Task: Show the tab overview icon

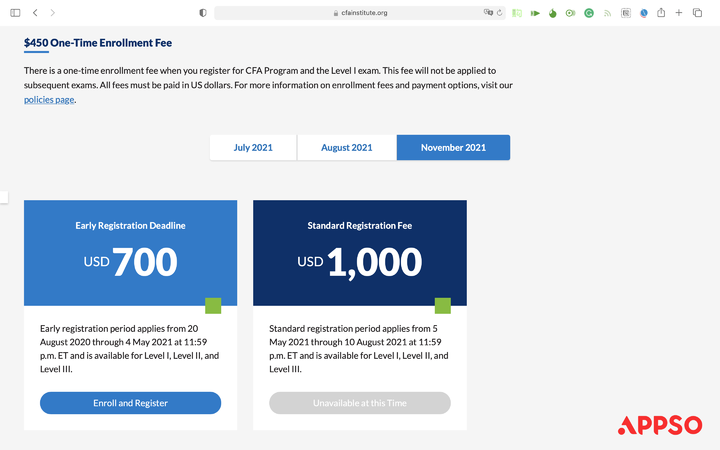Action: [x=697, y=13]
